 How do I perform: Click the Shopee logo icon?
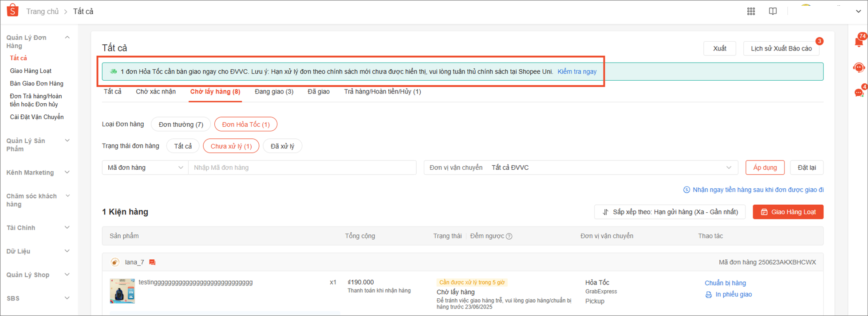pyautogui.click(x=13, y=11)
